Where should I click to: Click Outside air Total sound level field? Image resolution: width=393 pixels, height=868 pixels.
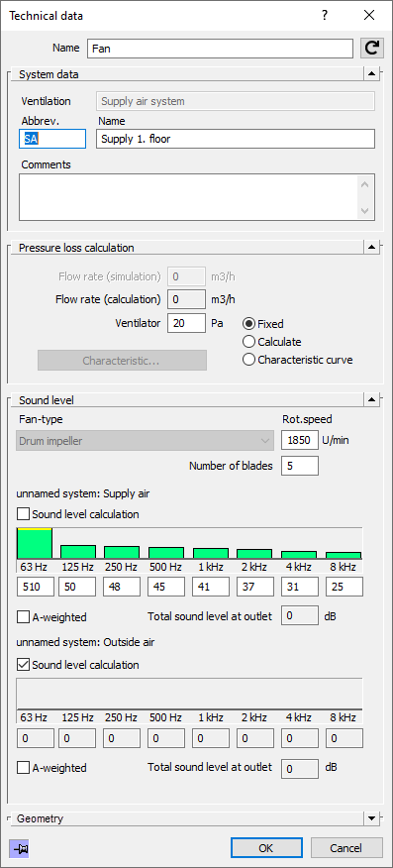click(300, 768)
